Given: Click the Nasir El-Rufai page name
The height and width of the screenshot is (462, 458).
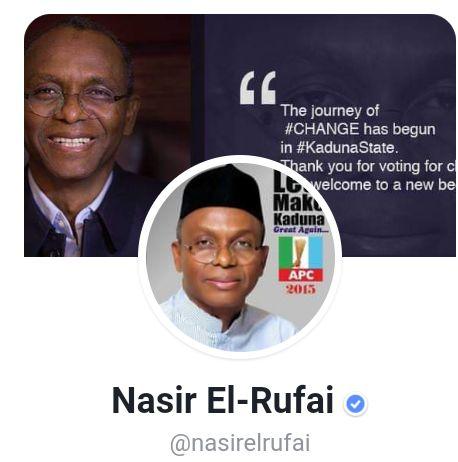Looking at the screenshot, I should [223, 400].
